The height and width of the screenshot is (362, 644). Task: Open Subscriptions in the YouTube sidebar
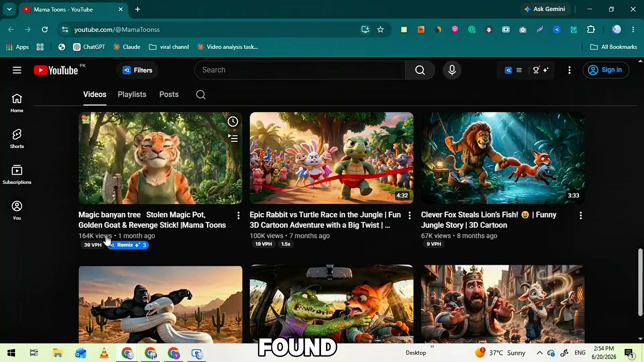pyautogui.click(x=17, y=175)
